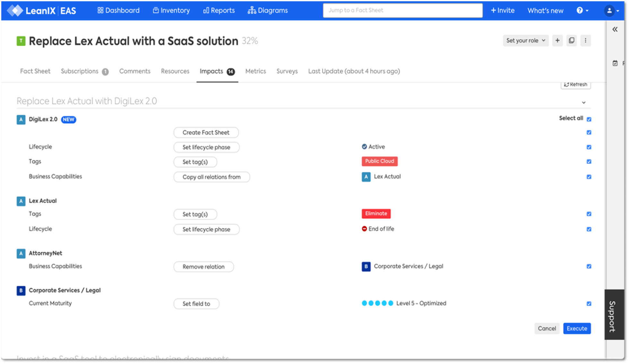629x364 pixels.
Task: Uncheck the End of life lifecycle checkbox
Action: click(589, 229)
